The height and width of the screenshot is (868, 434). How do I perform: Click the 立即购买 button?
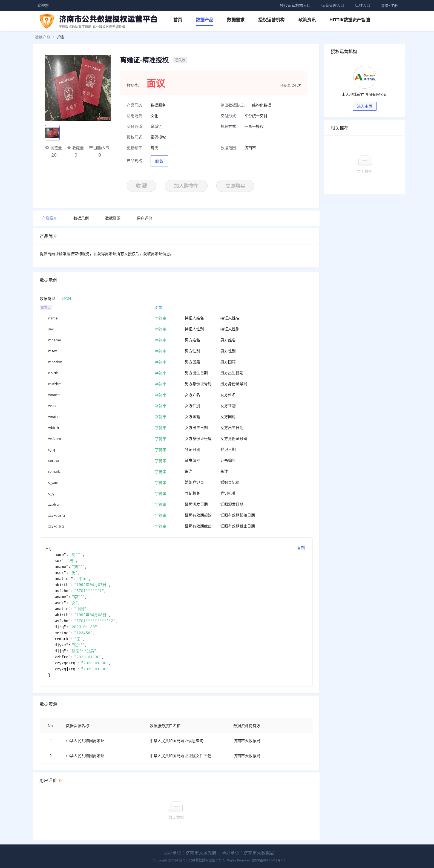point(235,186)
